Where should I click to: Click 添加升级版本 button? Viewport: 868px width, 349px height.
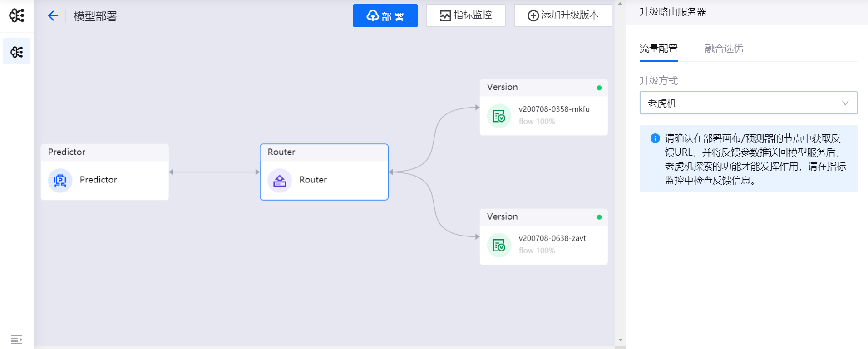click(x=562, y=15)
